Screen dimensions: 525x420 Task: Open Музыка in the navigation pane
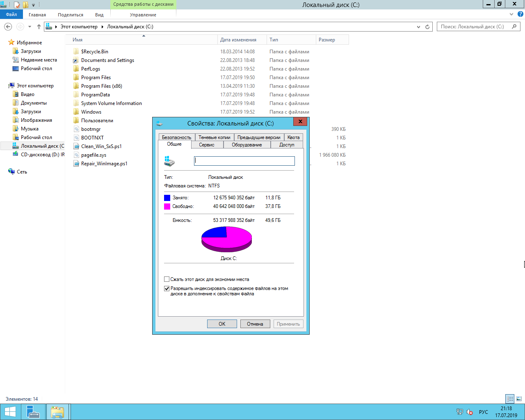tap(26, 129)
